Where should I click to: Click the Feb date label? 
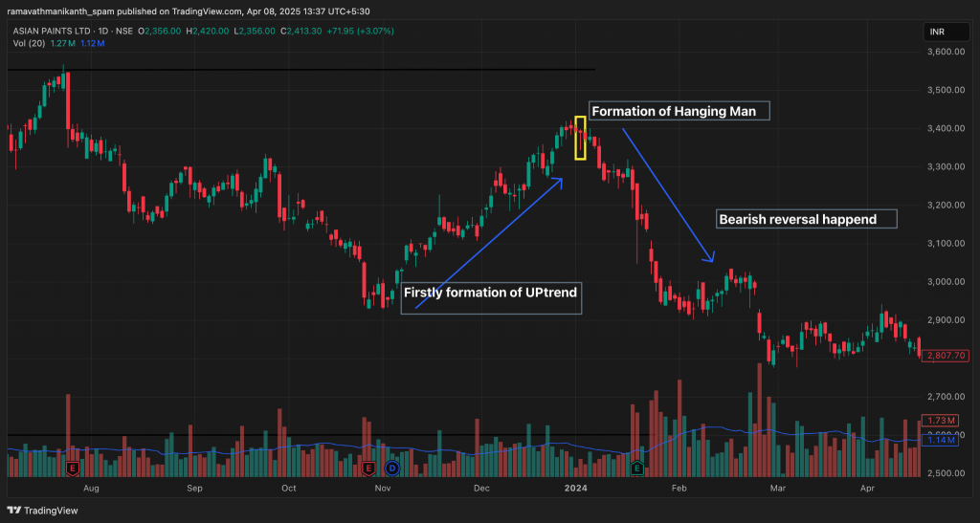(x=679, y=488)
